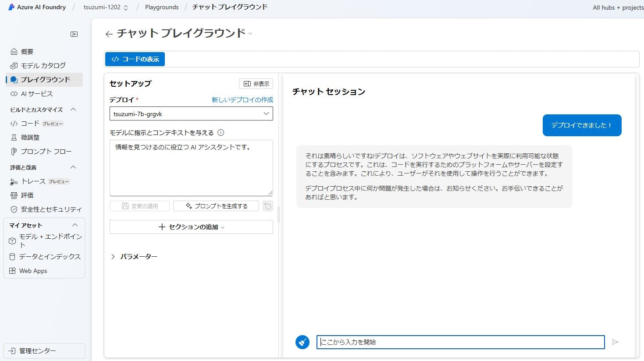This screenshot has height=361, width=644.
Task: Open the チャット プレイグラウンド title dropdown chevron
Action: point(250,34)
